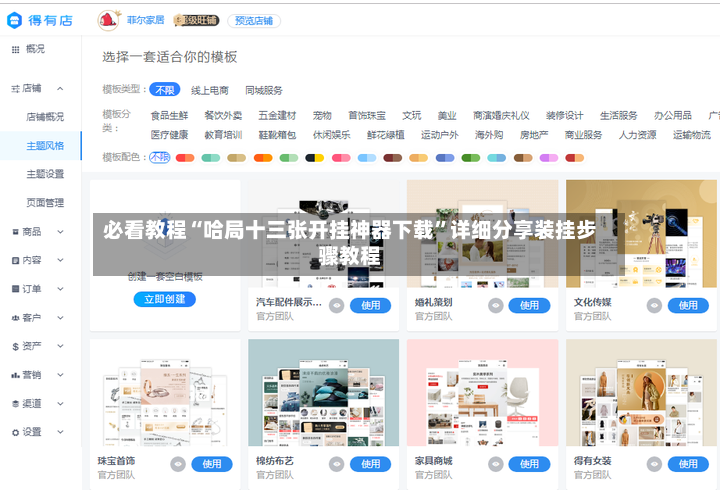720x490 pixels.
Task: Click the 商品 sidebar icon
Action: click(16, 232)
